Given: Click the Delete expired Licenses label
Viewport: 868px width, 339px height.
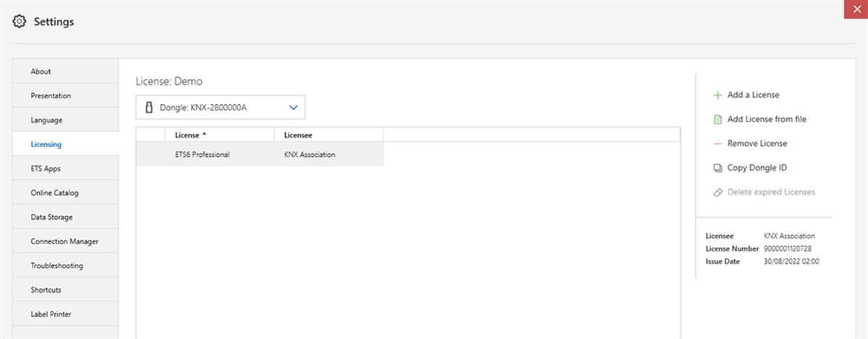Looking at the screenshot, I should click(x=771, y=192).
